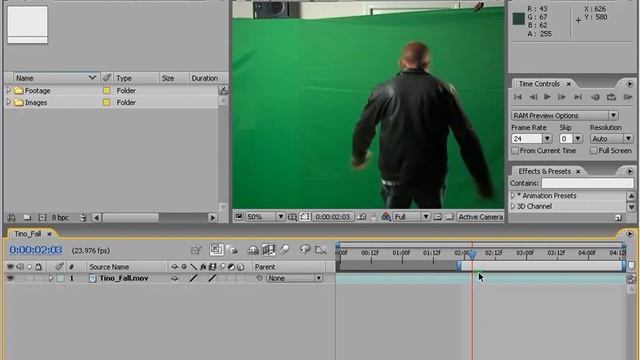Select Effects & Presets panel tab
The height and width of the screenshot is (360, 640).
pos(544,171)
